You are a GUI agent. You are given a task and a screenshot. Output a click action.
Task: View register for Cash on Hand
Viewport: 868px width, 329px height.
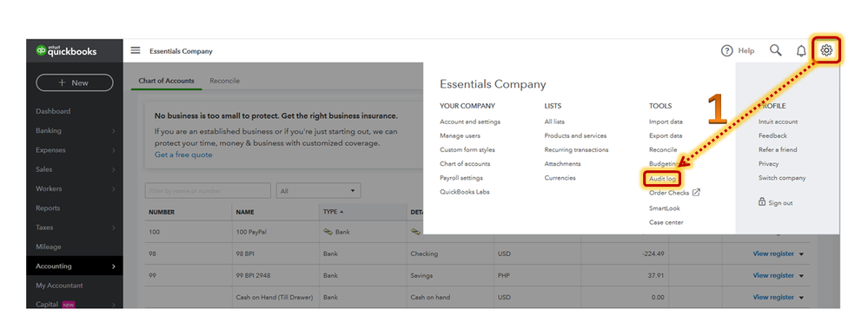tap(772, 297)
